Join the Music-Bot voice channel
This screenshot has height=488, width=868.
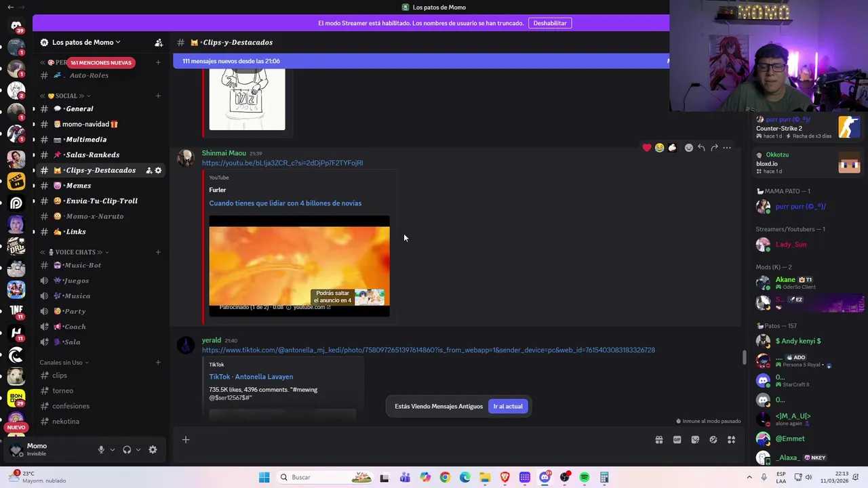(x=100, y=265)
